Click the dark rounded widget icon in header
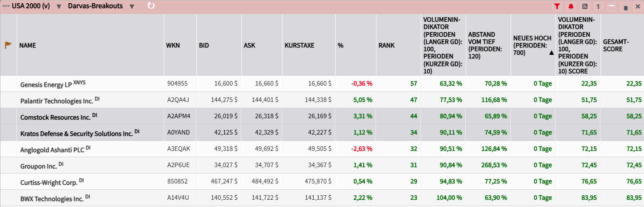The height and width of the screenshot is (207, 644). 625,7
